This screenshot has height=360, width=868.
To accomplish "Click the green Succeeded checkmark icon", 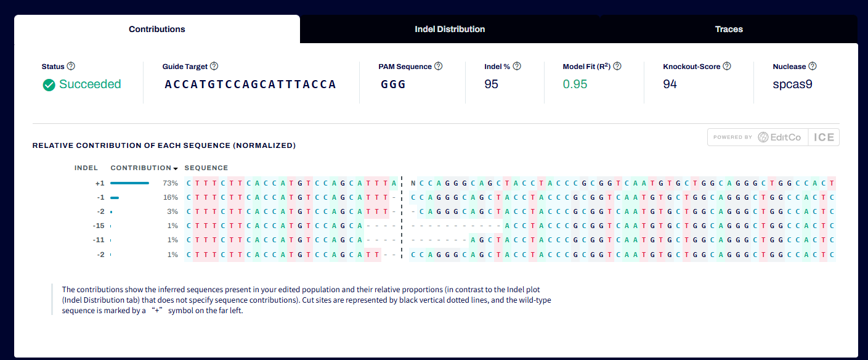I will tap(49, 85).
